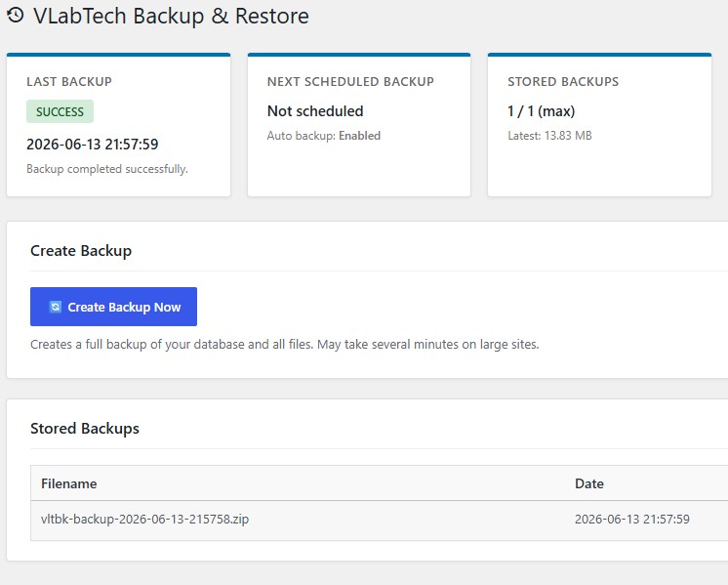Click the SUCCESS status badge

pyautogui.click(x=60, y=111)
